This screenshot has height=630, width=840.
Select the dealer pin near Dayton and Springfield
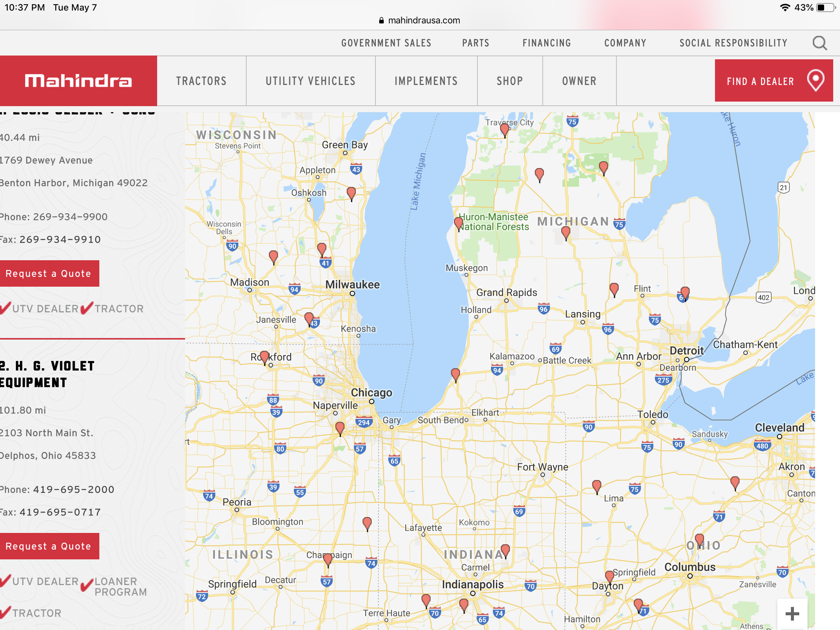coord(609,577)
